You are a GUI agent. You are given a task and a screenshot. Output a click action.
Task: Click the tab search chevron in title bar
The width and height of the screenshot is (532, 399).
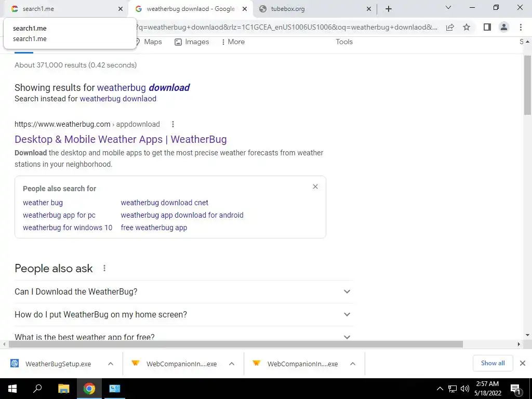click(448, 7)
